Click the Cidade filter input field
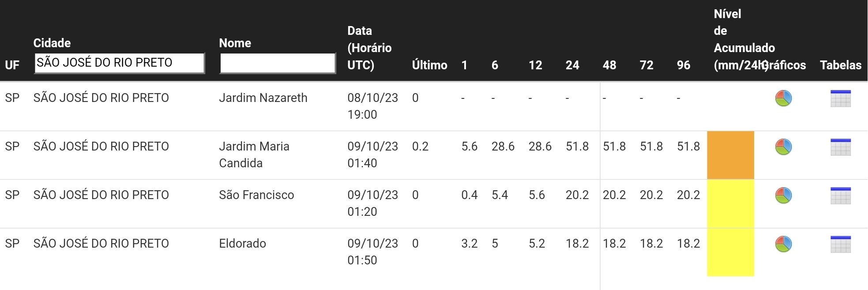The image size is (868, 290). click(119, 63)
